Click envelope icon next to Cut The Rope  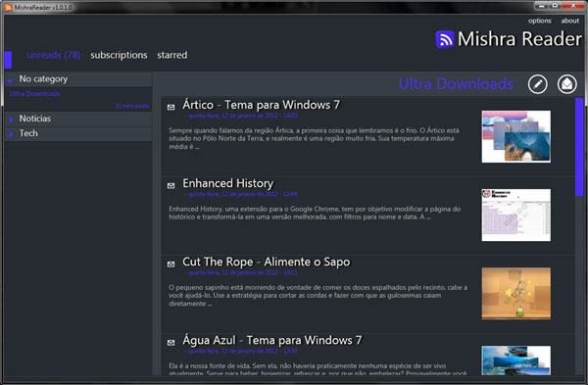click(x=171, y=264)
